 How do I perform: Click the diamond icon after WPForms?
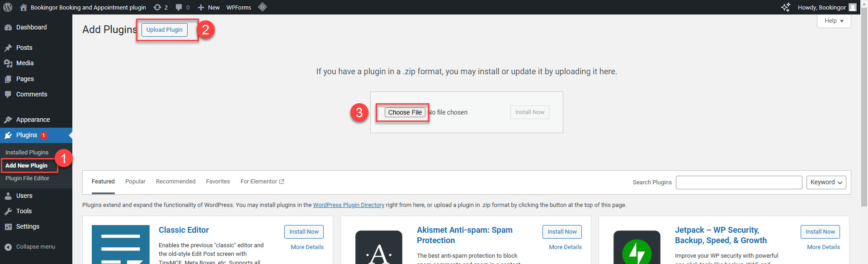(x=262, y=7)
